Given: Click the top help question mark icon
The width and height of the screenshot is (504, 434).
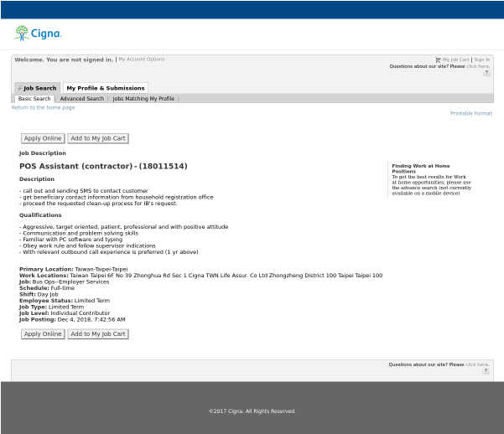Looking at the screenshot, I should (486, 73).
